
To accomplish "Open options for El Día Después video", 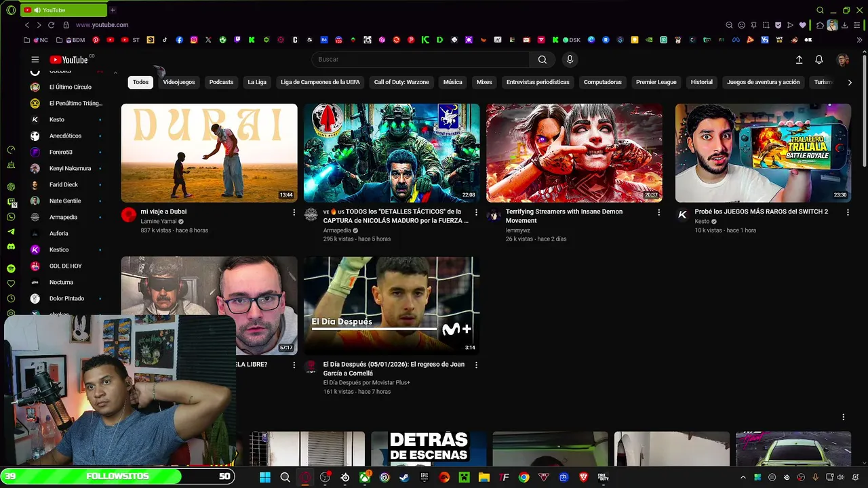I will pos(476,365).
